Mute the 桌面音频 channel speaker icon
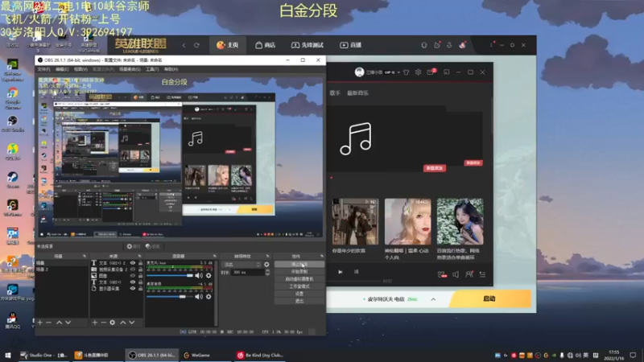The width and height of the screenshot is (644, 362). pos(199,296)
